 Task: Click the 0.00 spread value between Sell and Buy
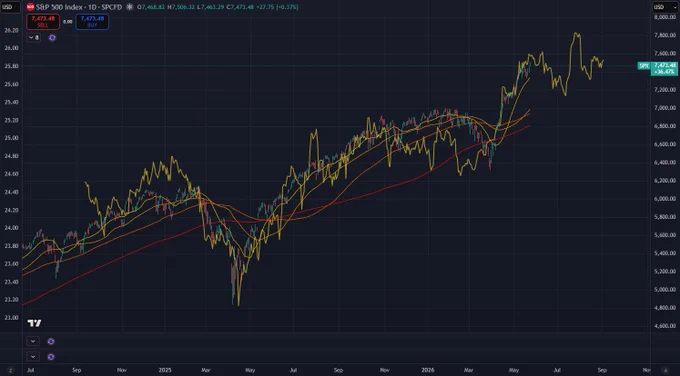click(x=68, y=22)
